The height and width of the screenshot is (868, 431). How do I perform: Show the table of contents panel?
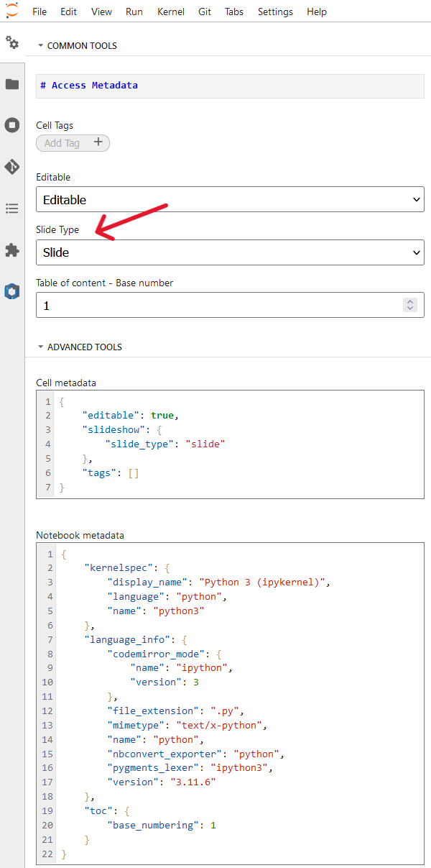(11, 208)
